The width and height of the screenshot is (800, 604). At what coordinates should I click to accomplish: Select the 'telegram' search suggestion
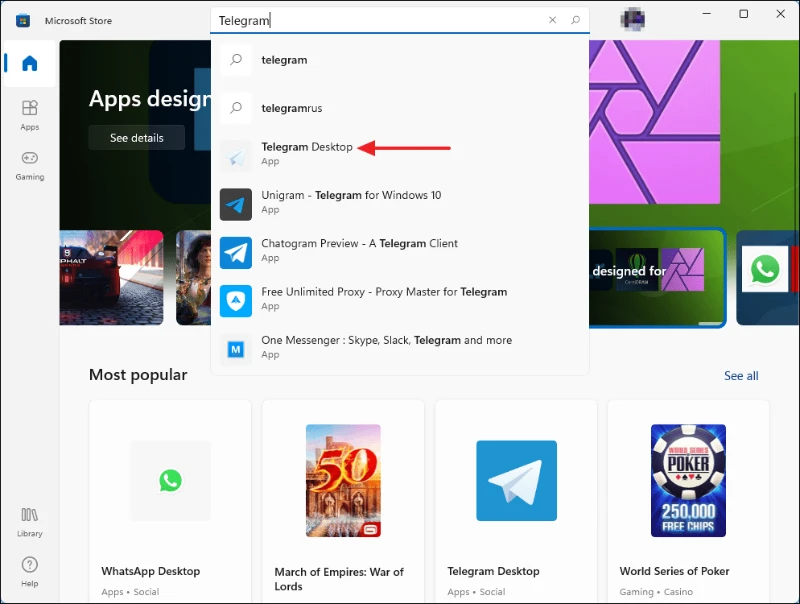pos(399,60)
